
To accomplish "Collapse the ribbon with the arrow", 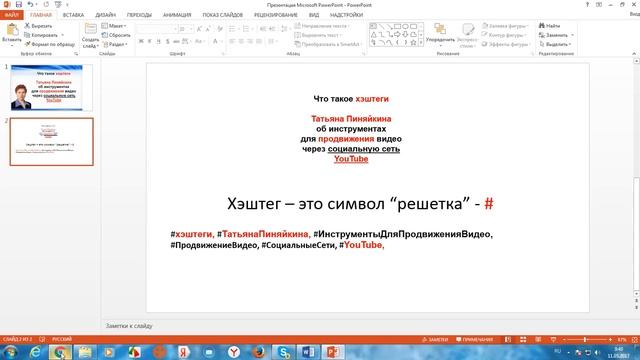I will pos(634,53).
